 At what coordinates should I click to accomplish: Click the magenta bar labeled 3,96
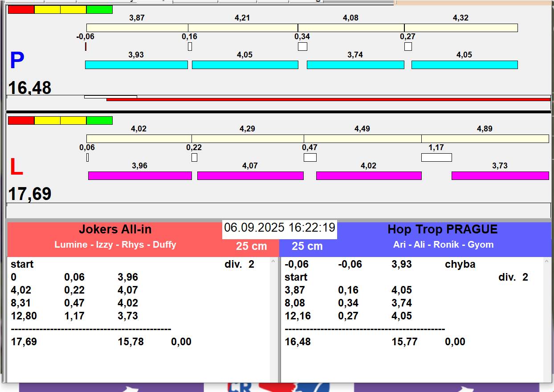pos(140,176)
